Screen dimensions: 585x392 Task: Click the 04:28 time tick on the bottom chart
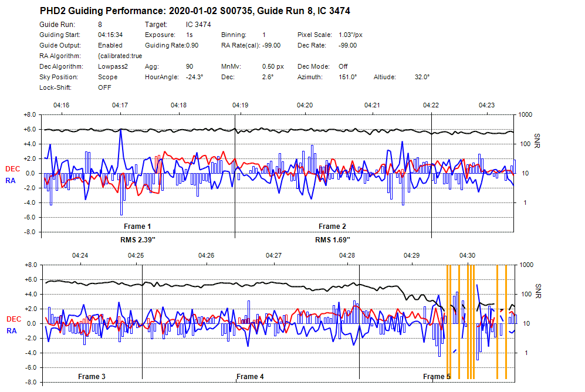[x=347, y=255]
